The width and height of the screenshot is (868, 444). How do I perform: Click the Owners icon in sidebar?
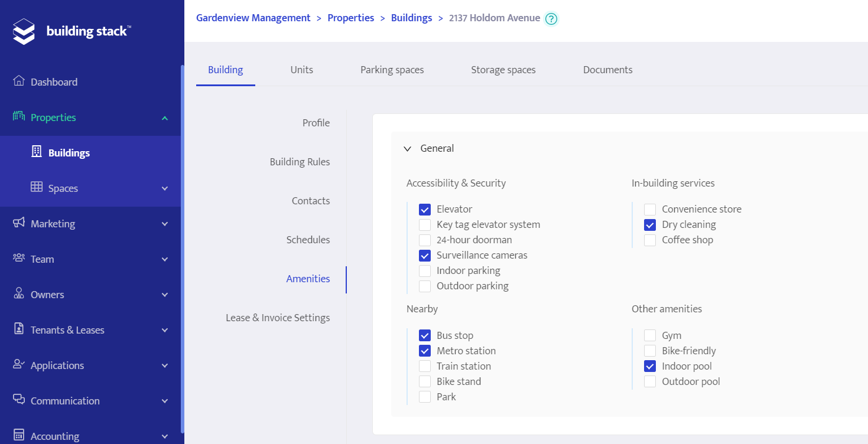click(19, 293)
